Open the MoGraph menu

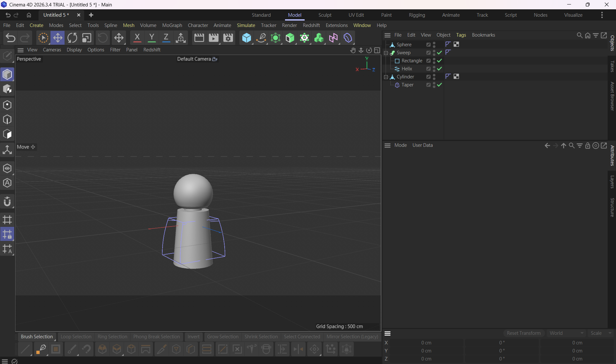click(x=172, y=25)
